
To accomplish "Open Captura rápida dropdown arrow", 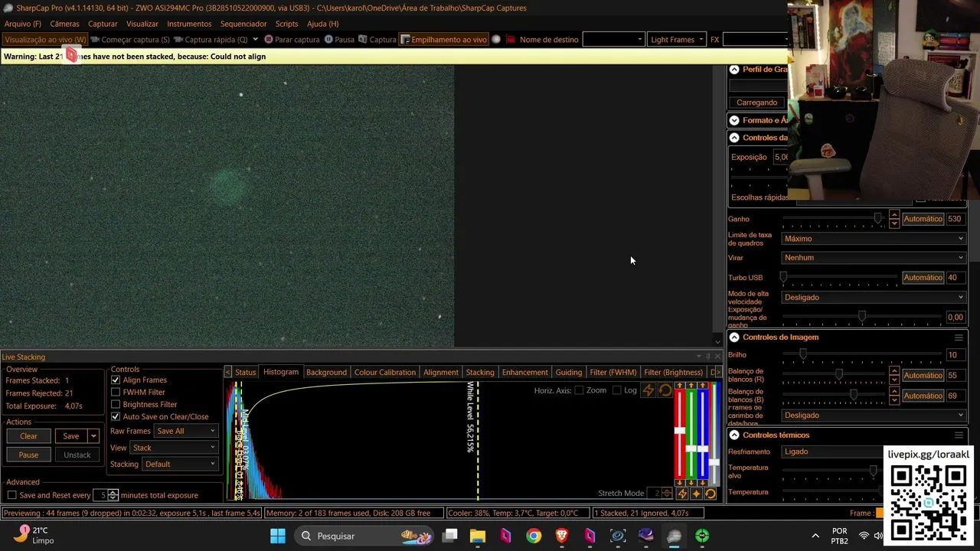I will 255,40.
